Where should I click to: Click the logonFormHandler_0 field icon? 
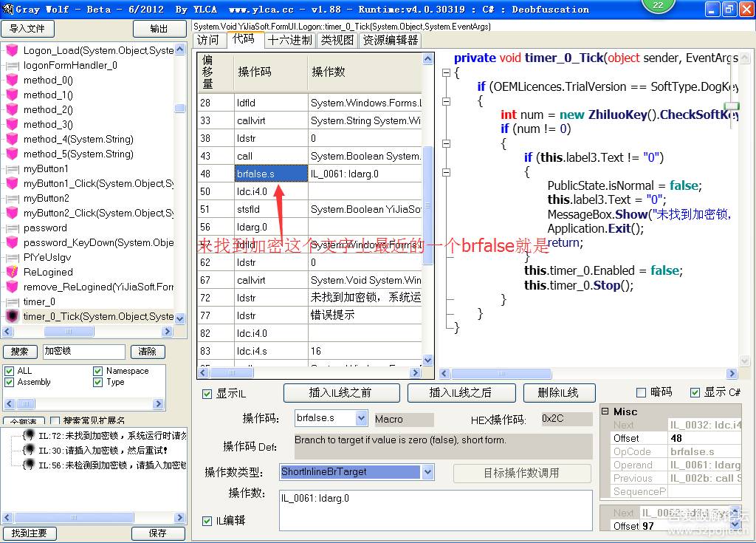point(12,66)
